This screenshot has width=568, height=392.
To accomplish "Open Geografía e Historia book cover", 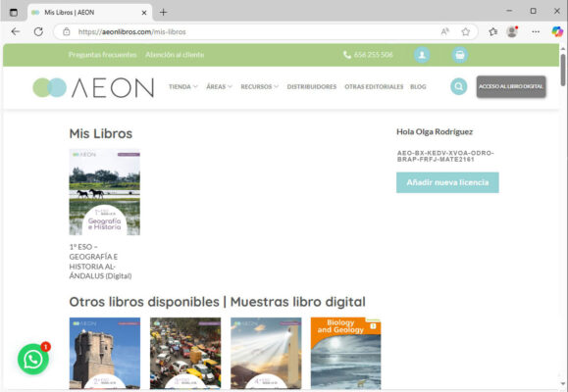I will [104, 192].
